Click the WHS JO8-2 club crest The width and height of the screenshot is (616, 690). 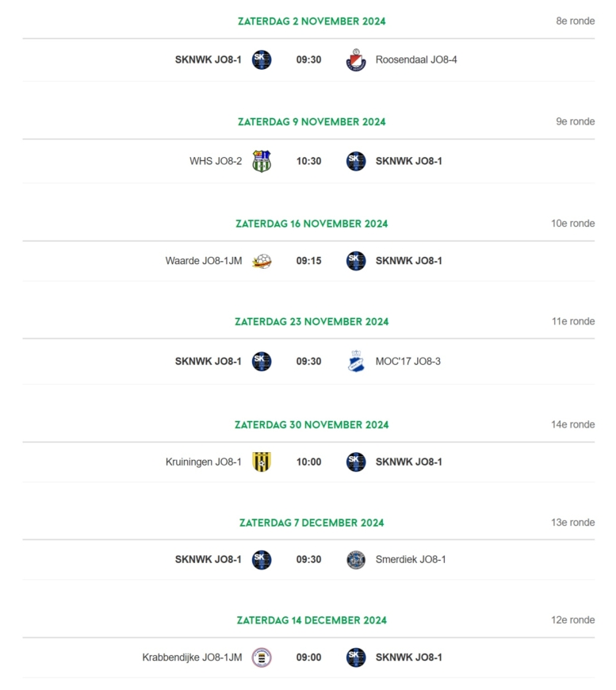(x=262, y=161)
